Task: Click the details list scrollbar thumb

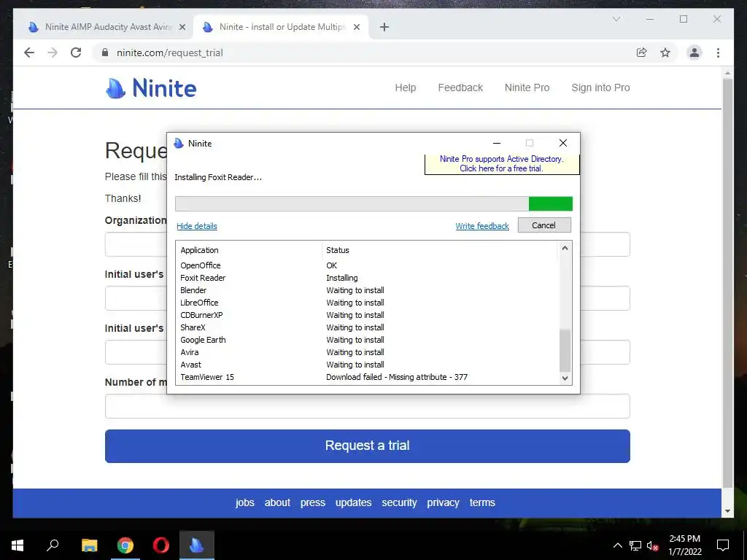Action: tap(565, 350)
